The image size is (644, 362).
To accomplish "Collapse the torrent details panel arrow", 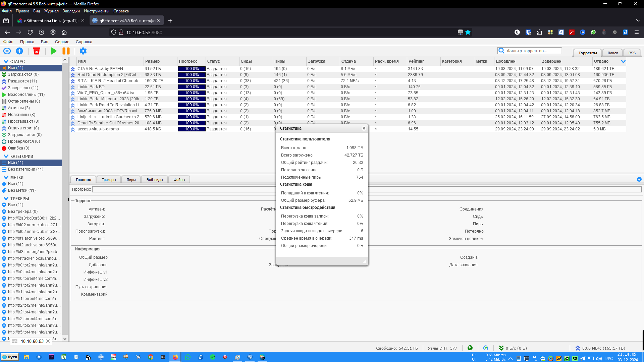I will [639, 179].
